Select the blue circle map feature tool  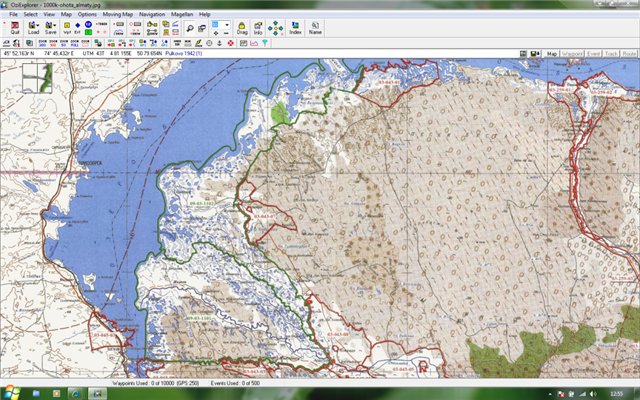[x=88, y=24]
